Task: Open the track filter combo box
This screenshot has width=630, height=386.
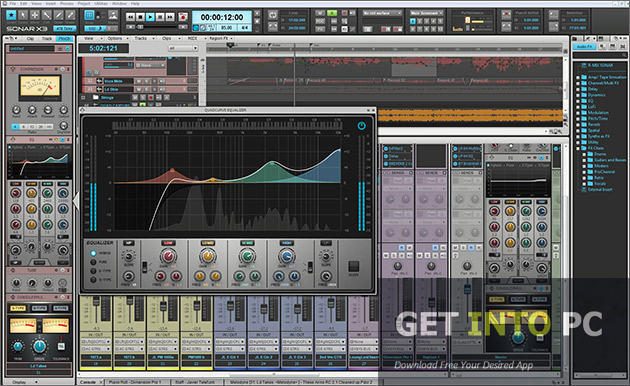Action: (x=183, y=48)
